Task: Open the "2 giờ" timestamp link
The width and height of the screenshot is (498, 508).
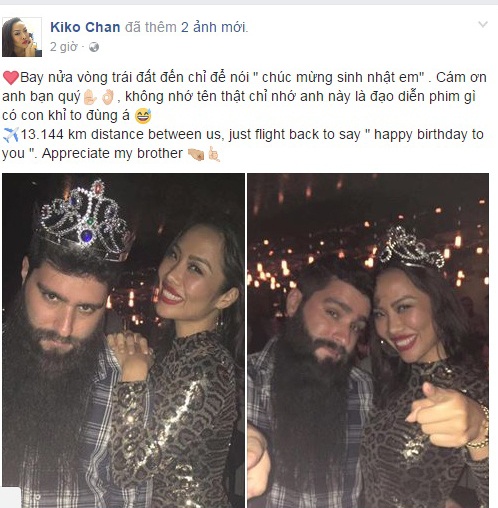Action: 63,47
